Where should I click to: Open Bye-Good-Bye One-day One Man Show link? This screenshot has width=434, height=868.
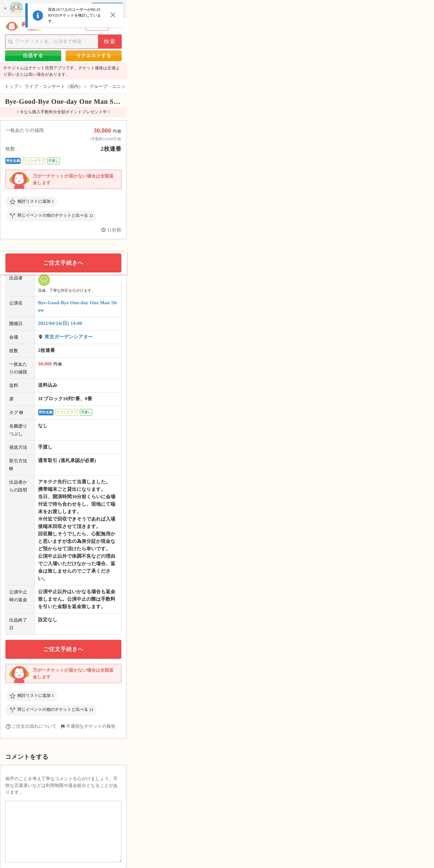(78, 306)
